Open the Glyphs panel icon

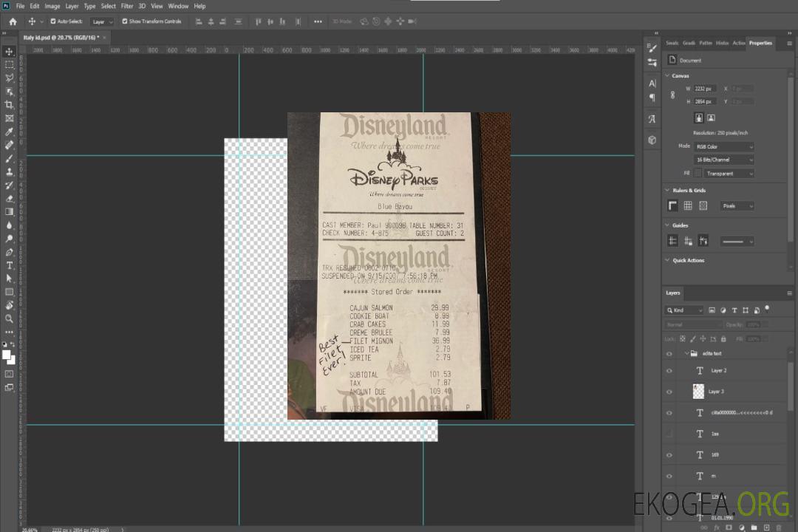point(652,119)
